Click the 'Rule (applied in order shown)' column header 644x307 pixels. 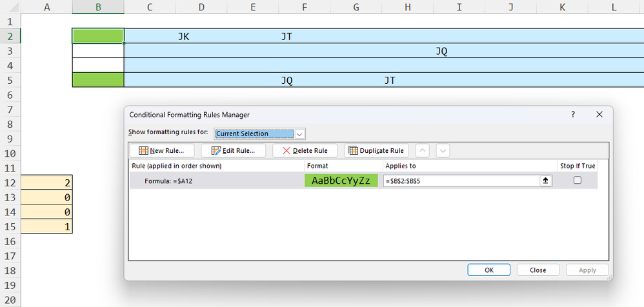click(x=177, y=166)
